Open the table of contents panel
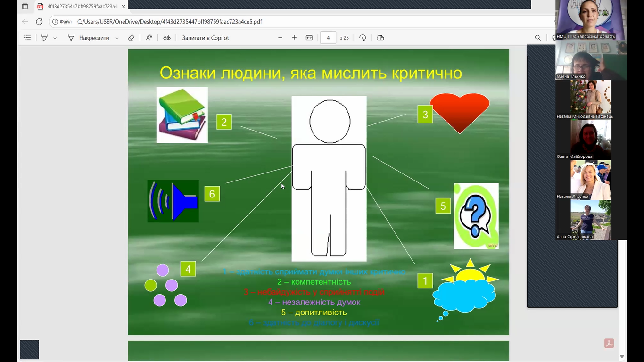 click(27, 38)
